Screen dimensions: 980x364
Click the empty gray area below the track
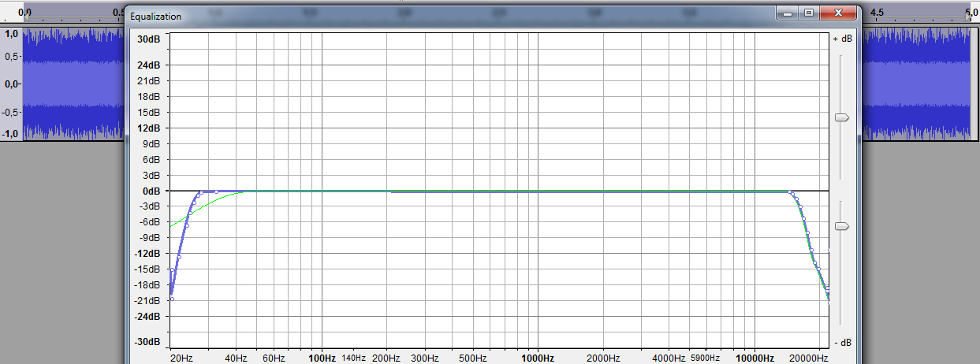(63, 252)
